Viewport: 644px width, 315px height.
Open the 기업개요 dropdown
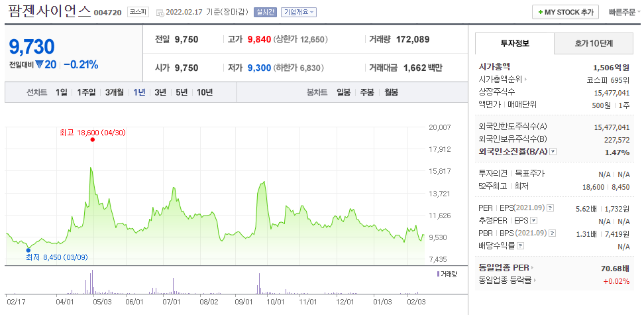point(299,13)
